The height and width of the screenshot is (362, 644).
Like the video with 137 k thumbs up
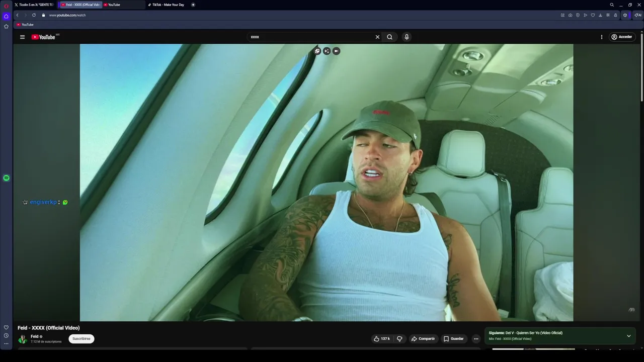(382, 339)
